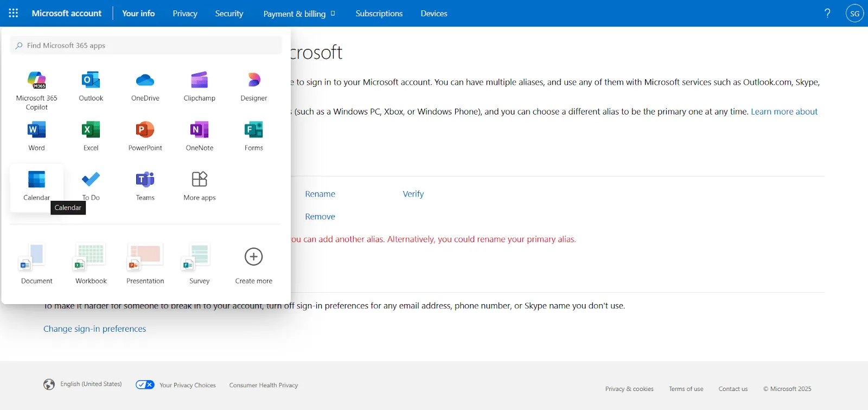Open To Do app
The width and height of the screenshot is (868, 410).
pos(91,186)
